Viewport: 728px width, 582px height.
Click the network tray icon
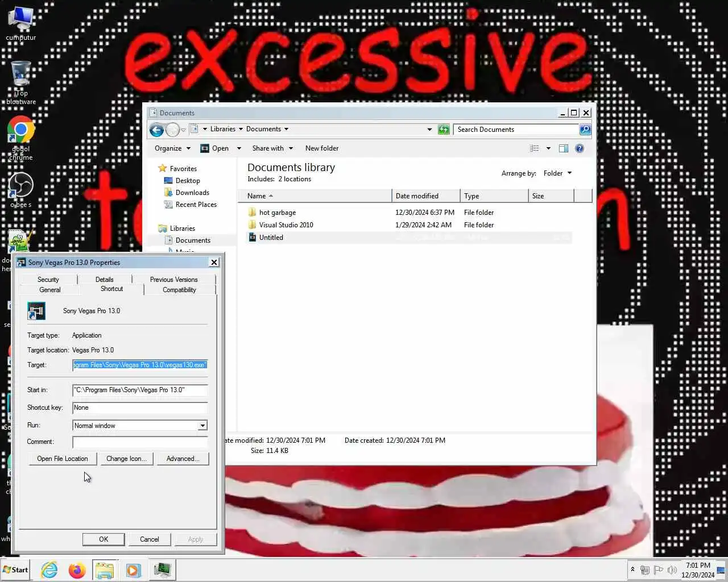[645, 570]
